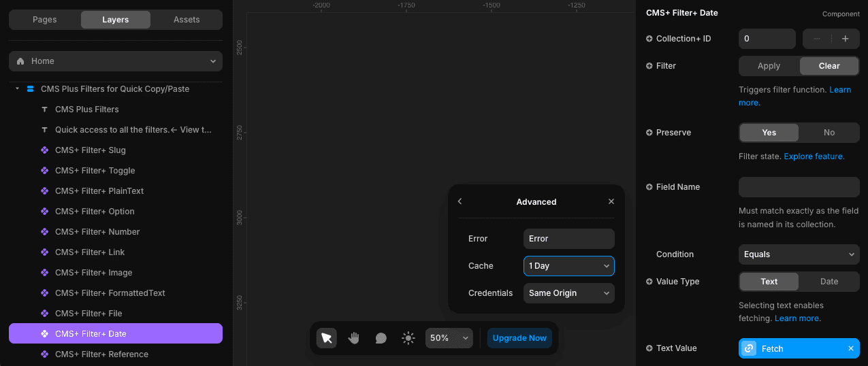Click plus icon beside Collection+ ID
Screen dimensions: 868x366
click(649, 39)
